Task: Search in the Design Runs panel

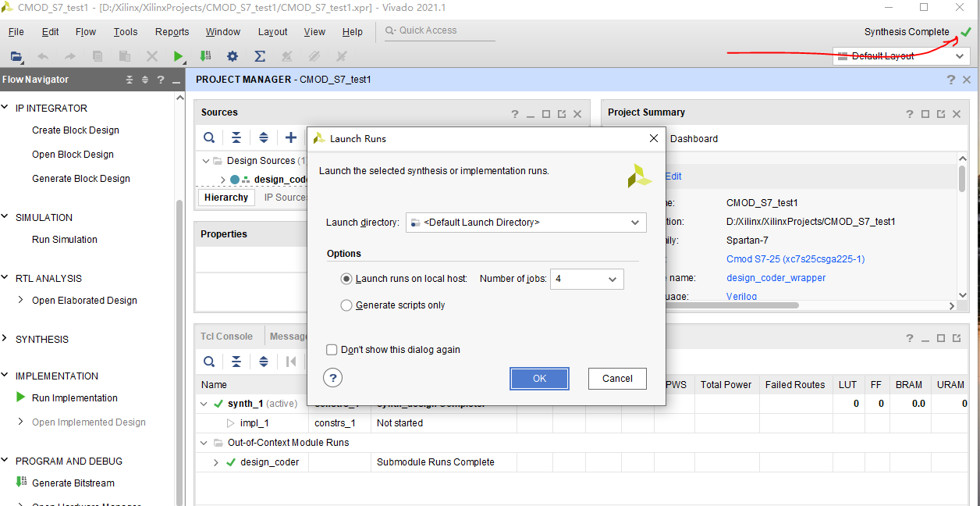Action: click(x=209, y=362)
